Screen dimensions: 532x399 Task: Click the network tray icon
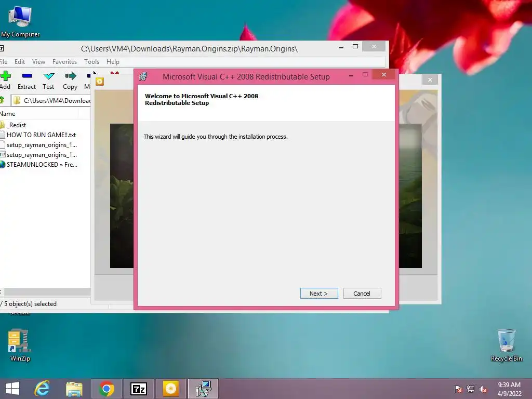tap(471, 389)
